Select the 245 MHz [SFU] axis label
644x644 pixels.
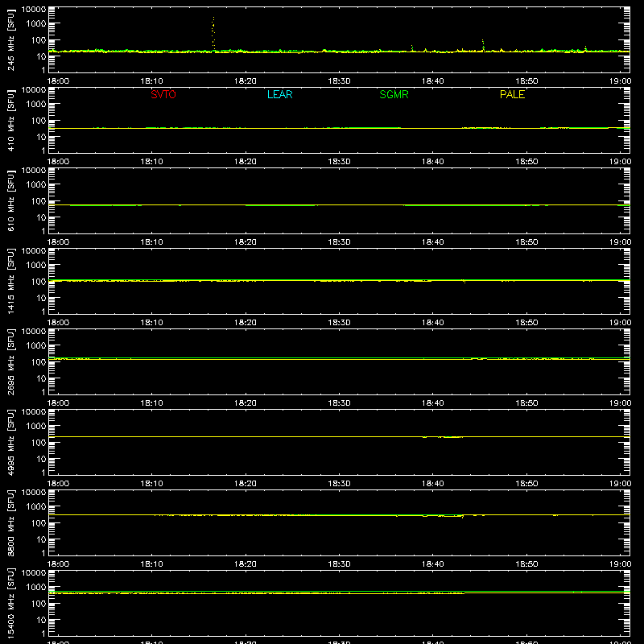click(x=10, y=39)
